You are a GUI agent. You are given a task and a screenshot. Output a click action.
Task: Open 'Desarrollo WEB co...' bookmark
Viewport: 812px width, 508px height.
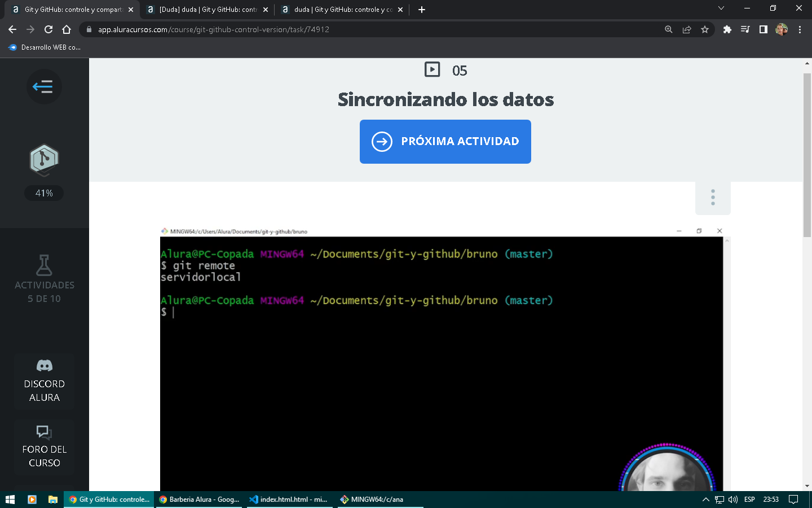click(x=45, y=47)
